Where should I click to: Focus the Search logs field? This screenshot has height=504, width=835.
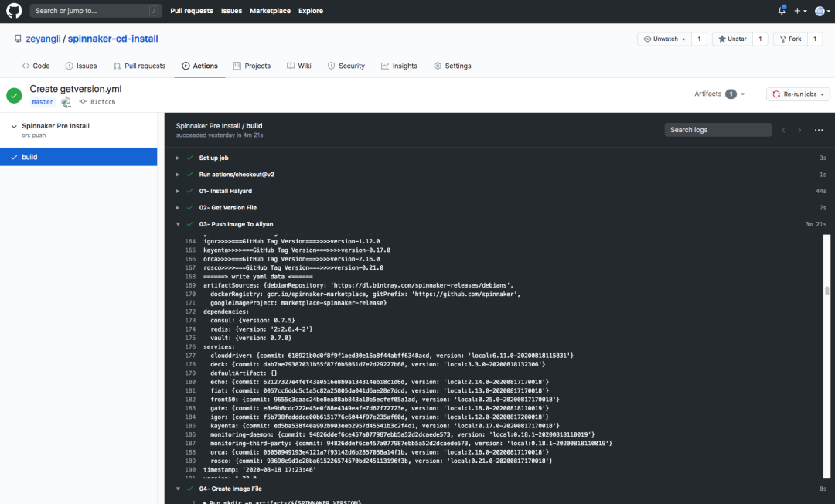coord(717,130)
